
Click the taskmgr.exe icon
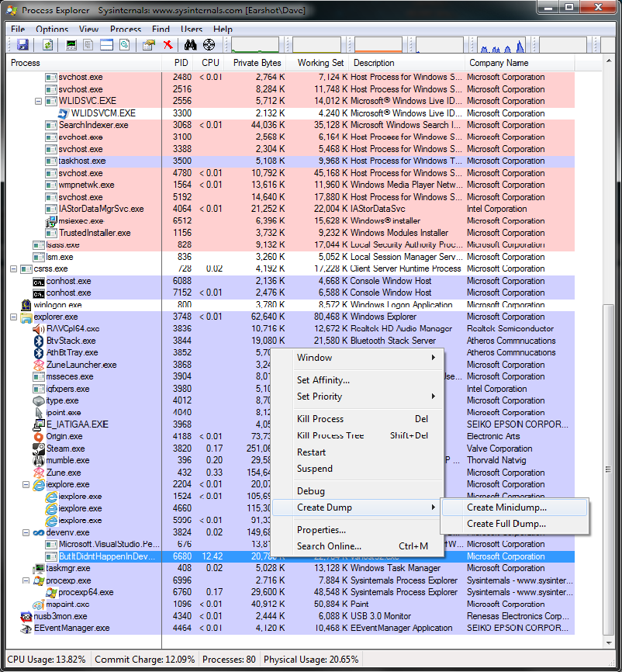click(x=39, y=569)
